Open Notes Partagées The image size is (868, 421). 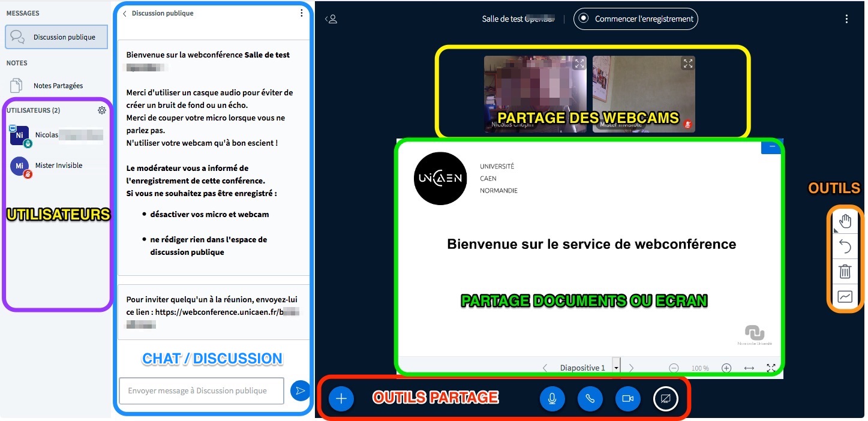(58, 86)
